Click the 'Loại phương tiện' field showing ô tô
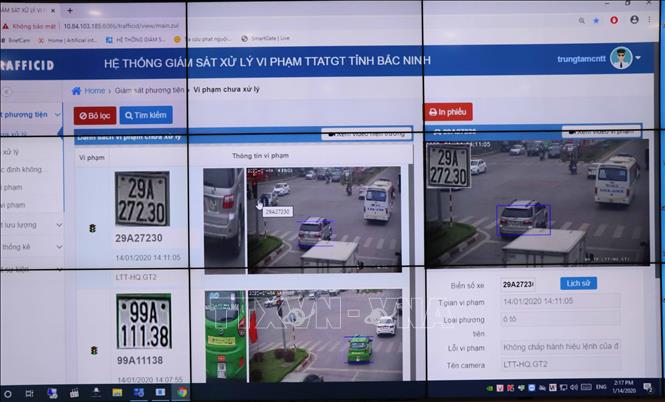The image size is (665, 402). tap(560, 319)
